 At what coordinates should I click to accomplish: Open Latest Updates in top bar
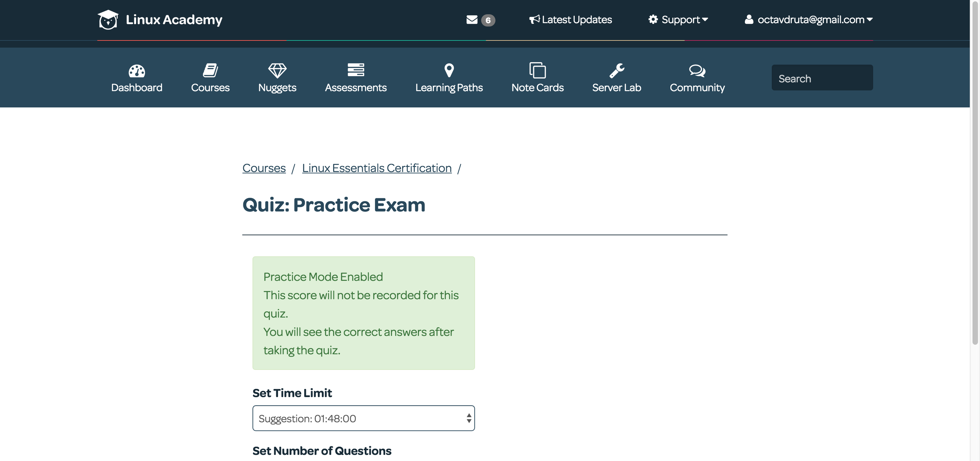point(570,20)
